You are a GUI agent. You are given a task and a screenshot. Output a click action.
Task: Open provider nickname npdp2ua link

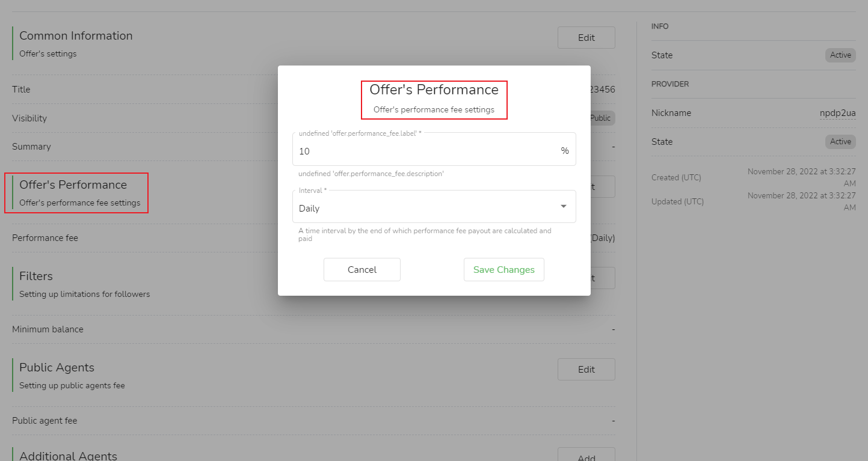(x=837, y=113)
